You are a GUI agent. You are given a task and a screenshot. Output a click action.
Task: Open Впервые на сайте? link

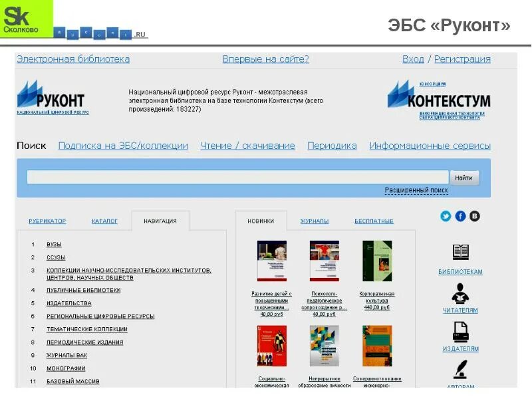coord(265,59)
